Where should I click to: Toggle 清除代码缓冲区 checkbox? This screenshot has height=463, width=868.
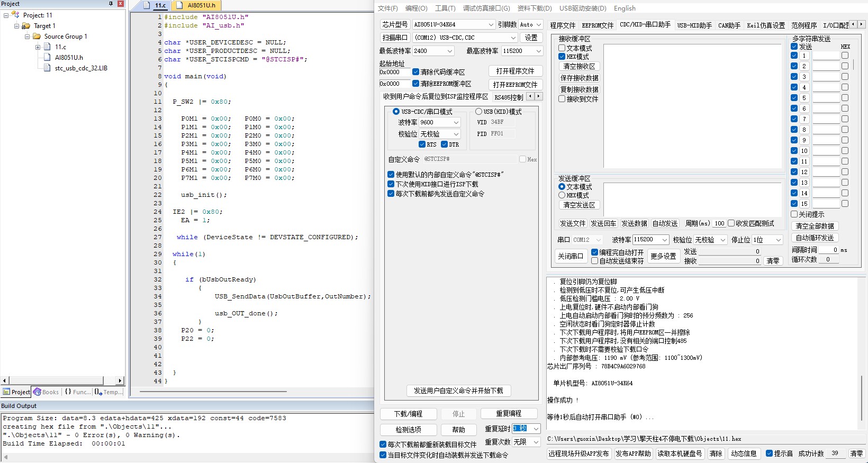416,72
